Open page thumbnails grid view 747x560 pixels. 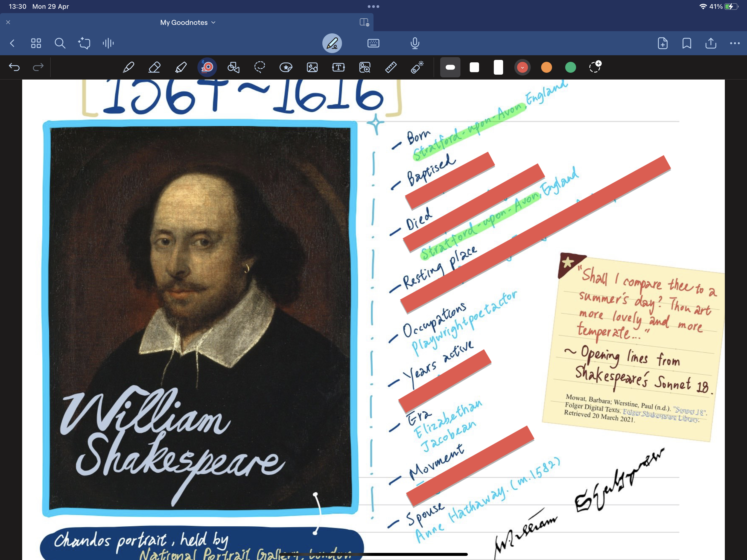click(x=36, y=43)
